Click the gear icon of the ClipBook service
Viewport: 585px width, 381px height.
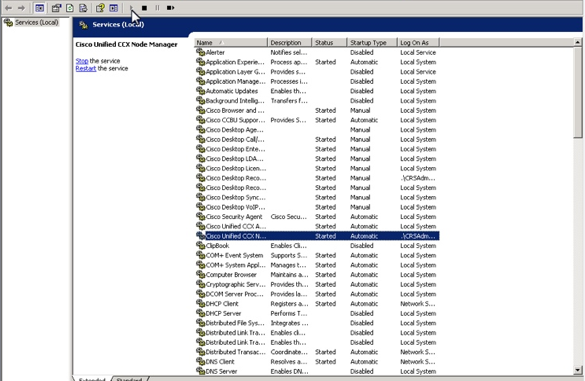200,246
